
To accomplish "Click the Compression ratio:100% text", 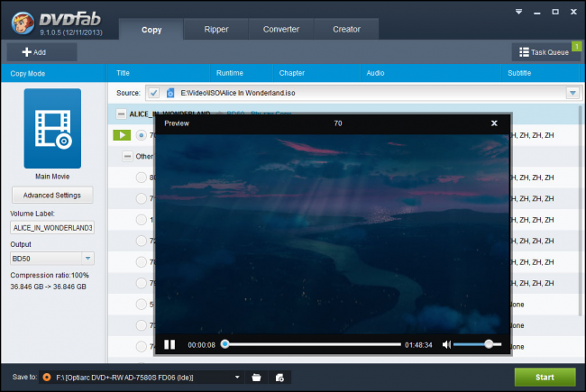I will coord(50,275).
